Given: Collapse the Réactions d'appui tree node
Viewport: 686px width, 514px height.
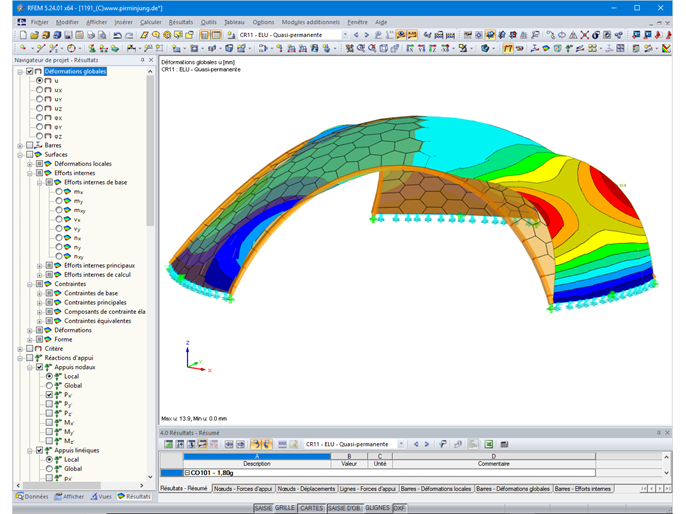Looking at the screenshot, I should 20,358.
